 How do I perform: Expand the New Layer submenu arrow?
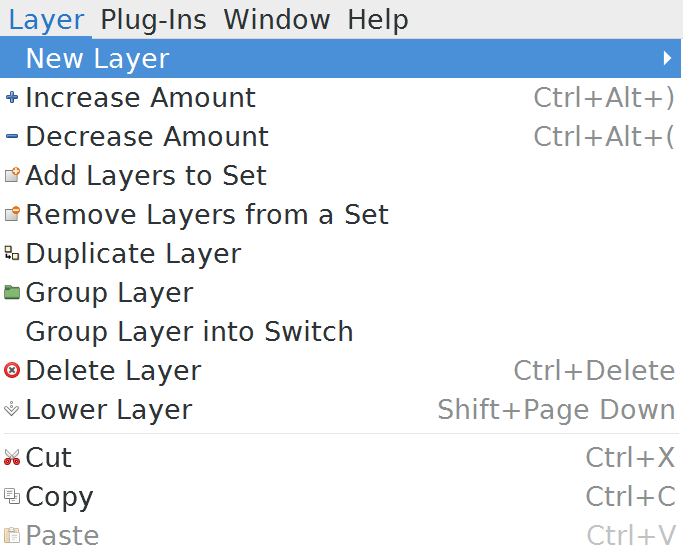click(667, 59)
